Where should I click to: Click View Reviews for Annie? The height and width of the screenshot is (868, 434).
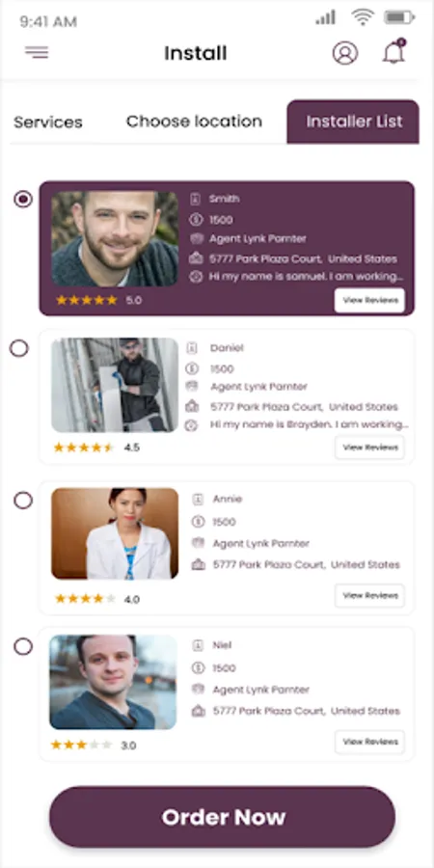[x=369, y=596]
